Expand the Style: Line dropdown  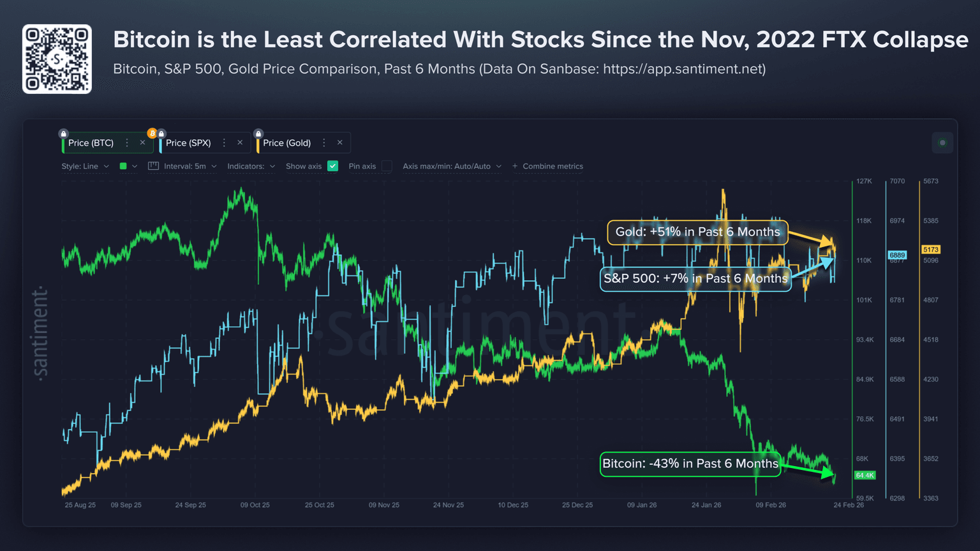tap(85, 166)
